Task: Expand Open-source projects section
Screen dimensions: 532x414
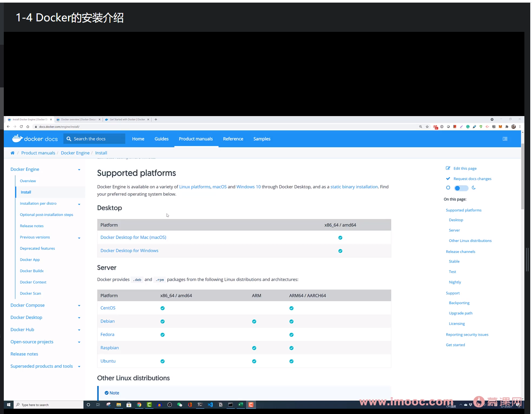Action: click(79, 342)
